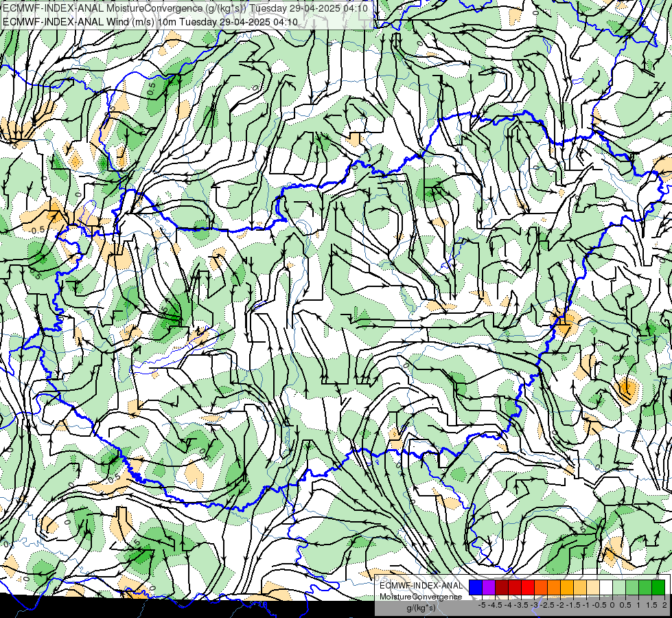Click the legend unit g/(kg*s)

pyautogui.click(x=421, y=608)
